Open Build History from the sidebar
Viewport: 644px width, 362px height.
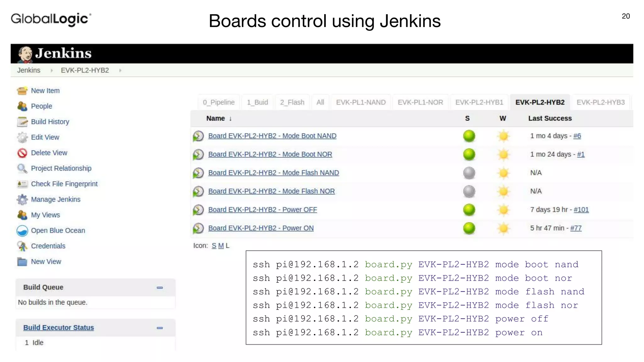pos(50,122)
